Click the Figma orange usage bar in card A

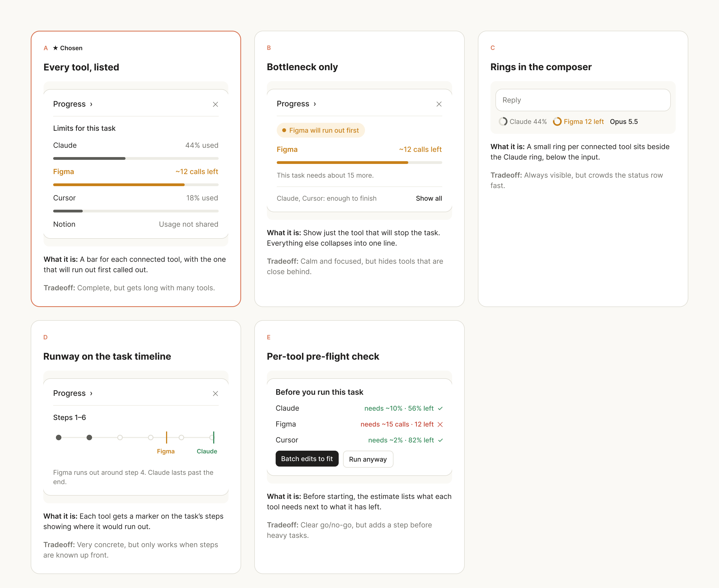[136, 185]
